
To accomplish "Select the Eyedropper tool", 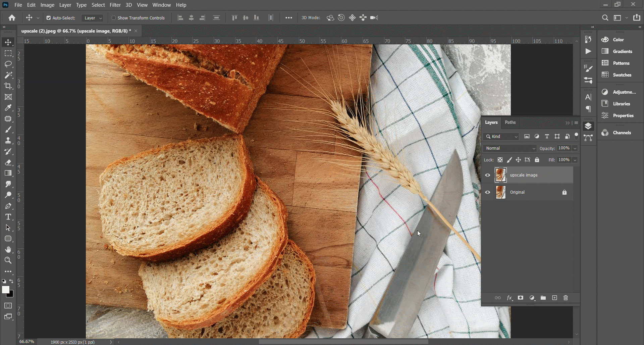I will [8, 108].
